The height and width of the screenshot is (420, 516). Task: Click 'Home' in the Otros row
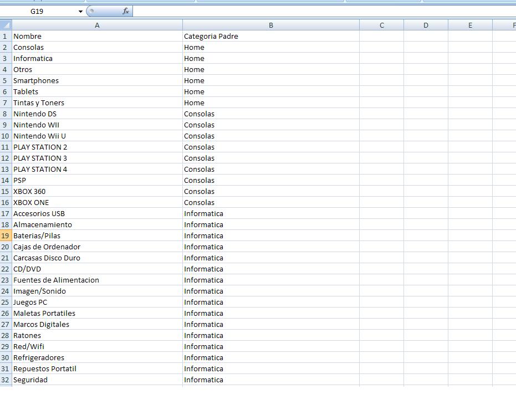[x=271, y=69]
